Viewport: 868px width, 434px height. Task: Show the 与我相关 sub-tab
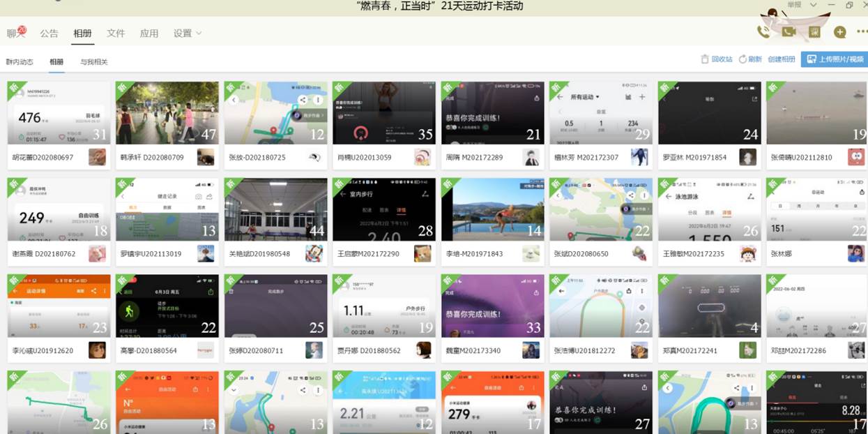click(93, 62)
